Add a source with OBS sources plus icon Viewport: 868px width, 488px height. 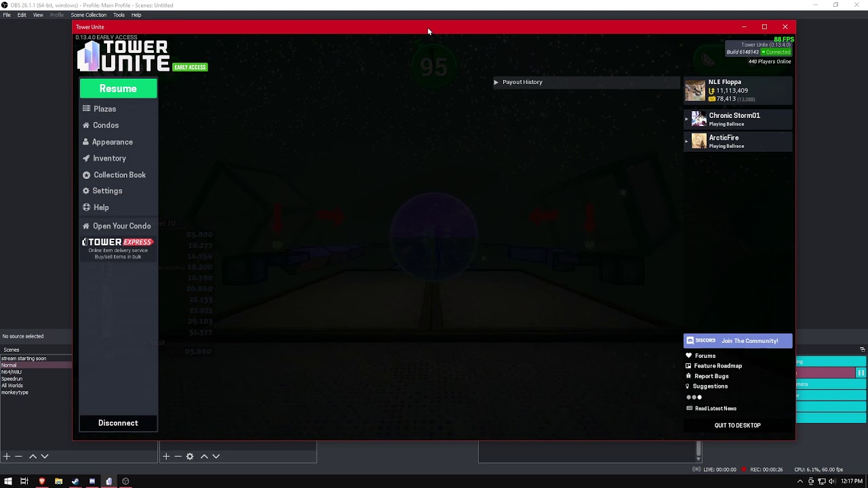pos(166,457)
